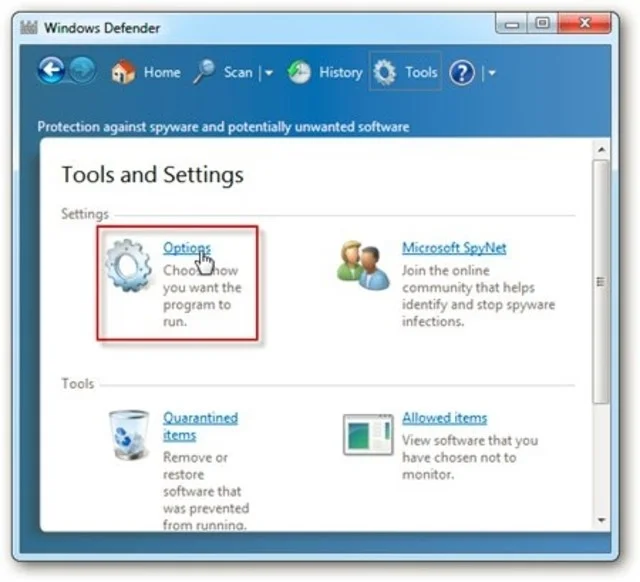
Task: Click the 'Join the online community' description
Action: pyautogui.click(x=478, y=296)
